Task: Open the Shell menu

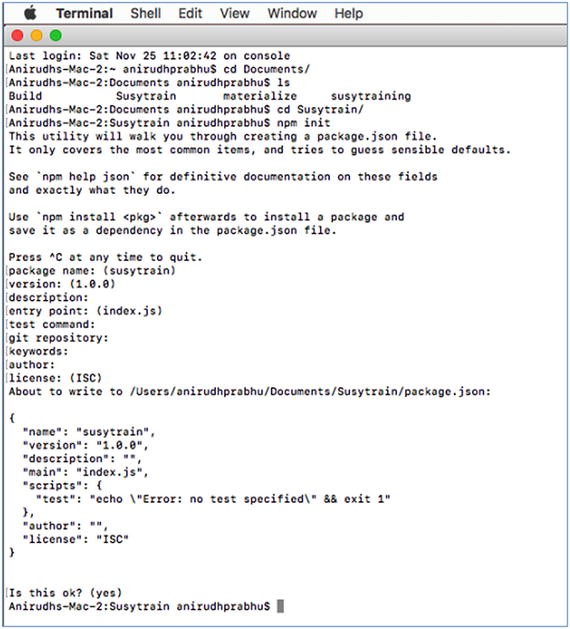Action: point(146,13)
